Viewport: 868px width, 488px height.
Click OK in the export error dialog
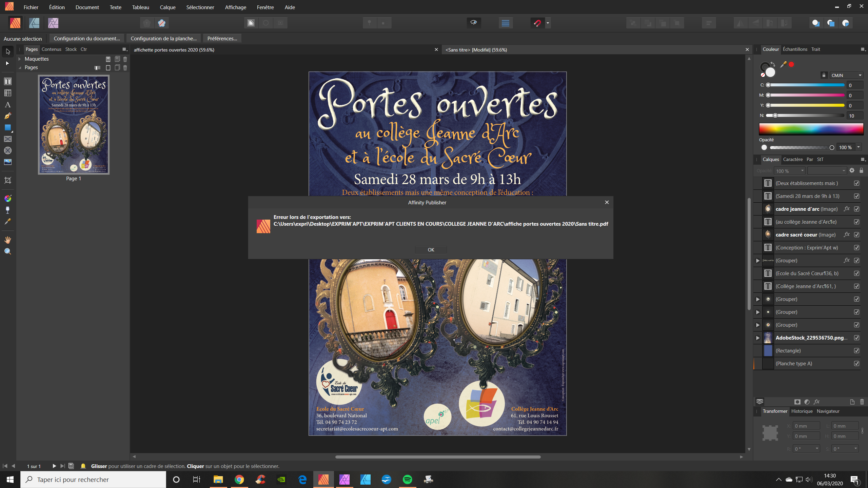[x=431, y=250]
